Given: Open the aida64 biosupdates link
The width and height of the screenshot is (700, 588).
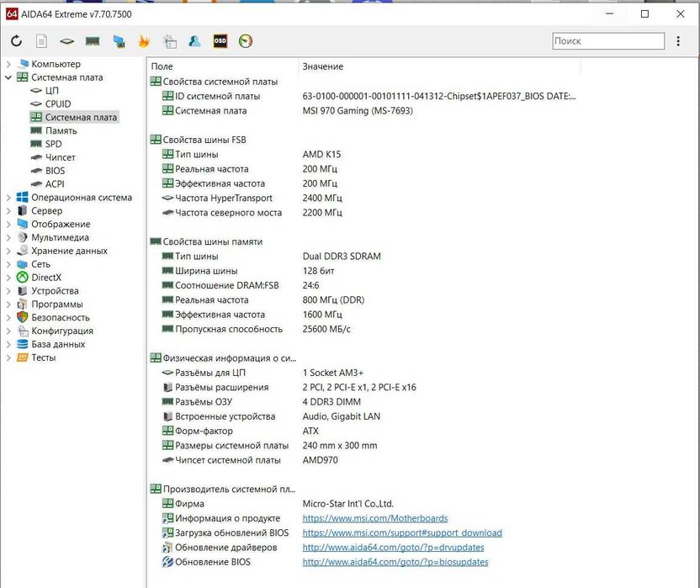Looking at the screenshot, I should pos(395,562).
